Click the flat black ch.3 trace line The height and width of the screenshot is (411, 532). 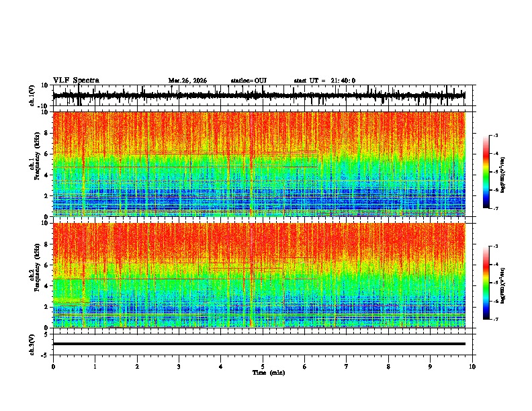pyautogui.click(x=259, y=344)
